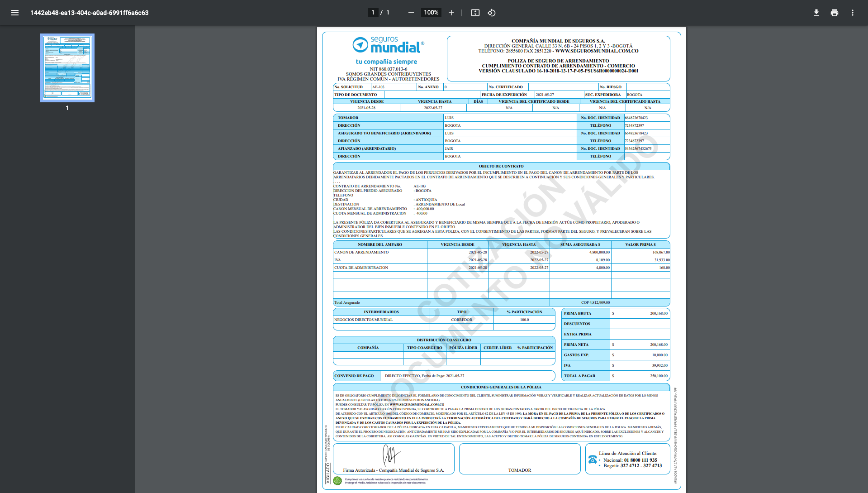Click the PRIMA BRUTA label

click(x=578, y=313)
